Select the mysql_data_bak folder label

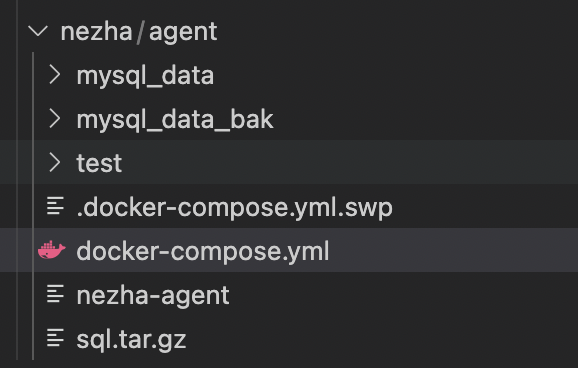175,120
